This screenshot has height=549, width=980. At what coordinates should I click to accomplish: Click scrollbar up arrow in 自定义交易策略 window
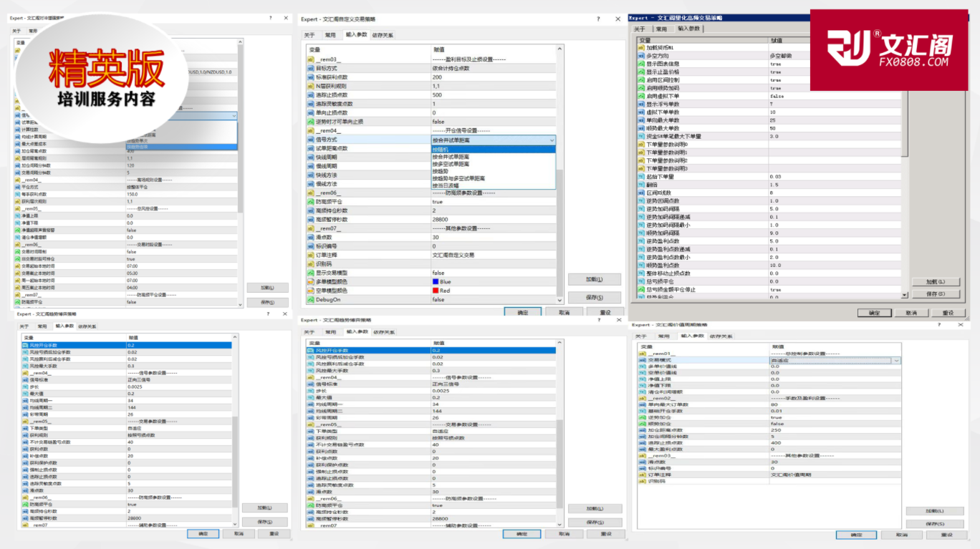point(559,49)
